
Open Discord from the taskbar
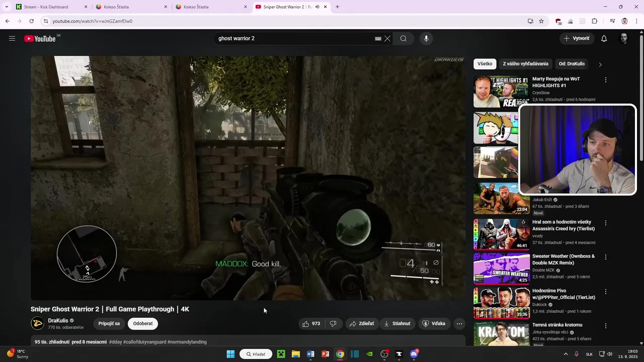414,354
